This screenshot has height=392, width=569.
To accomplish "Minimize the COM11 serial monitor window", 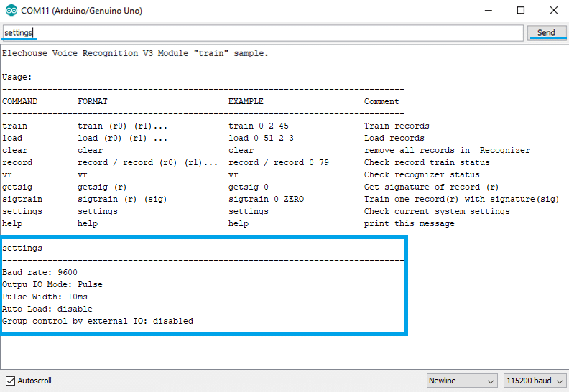I will pos(489,11).
